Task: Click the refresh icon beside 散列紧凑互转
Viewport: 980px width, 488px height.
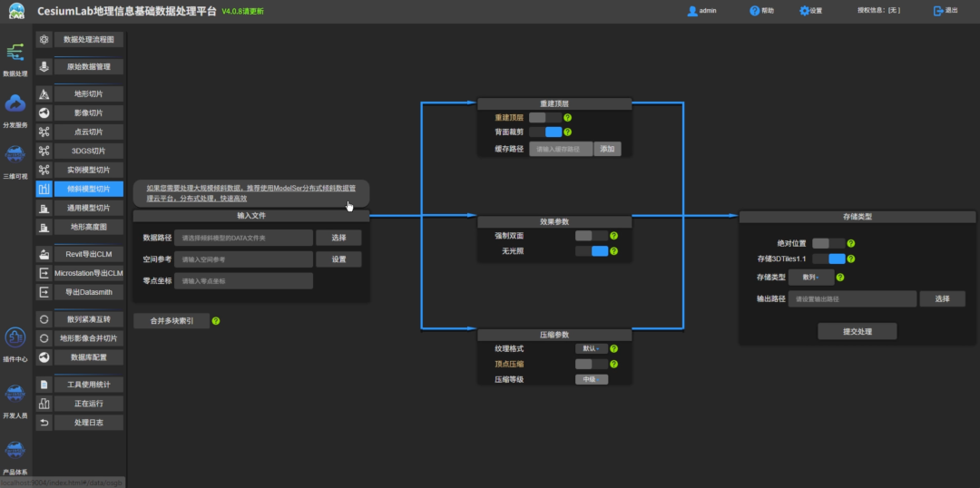Action: 44,319
